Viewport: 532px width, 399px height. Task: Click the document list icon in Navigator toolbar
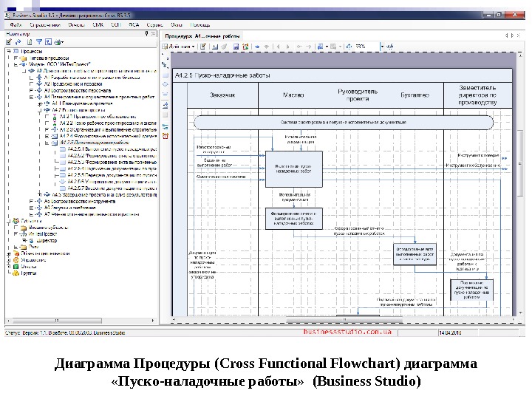pos(30,42)
